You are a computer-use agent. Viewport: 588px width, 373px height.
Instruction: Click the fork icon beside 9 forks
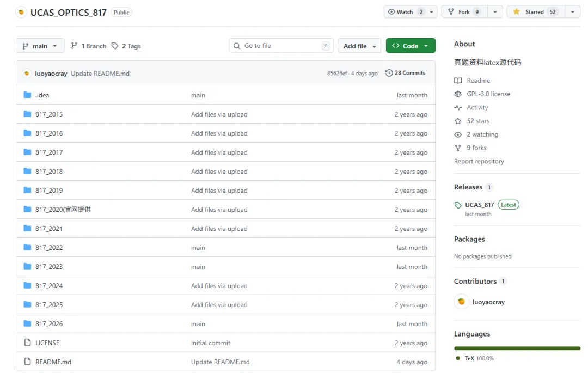coord(458,148)
